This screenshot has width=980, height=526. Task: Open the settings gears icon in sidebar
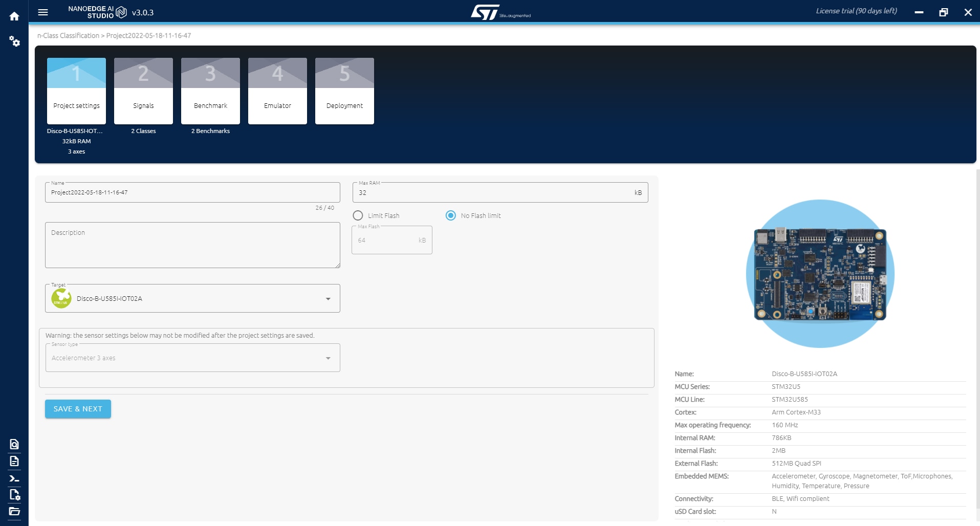click(14, 41)
